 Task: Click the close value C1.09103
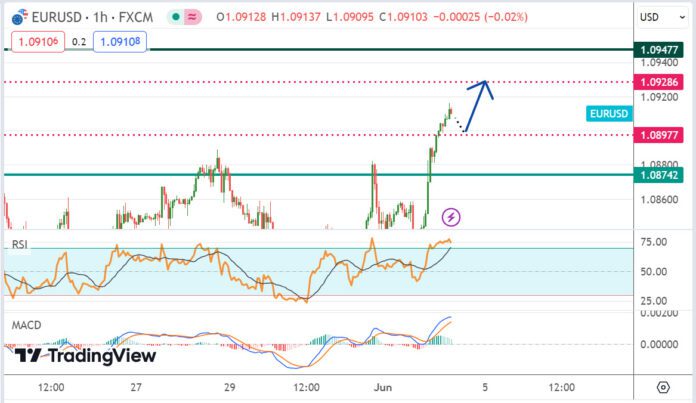(403, 17)
